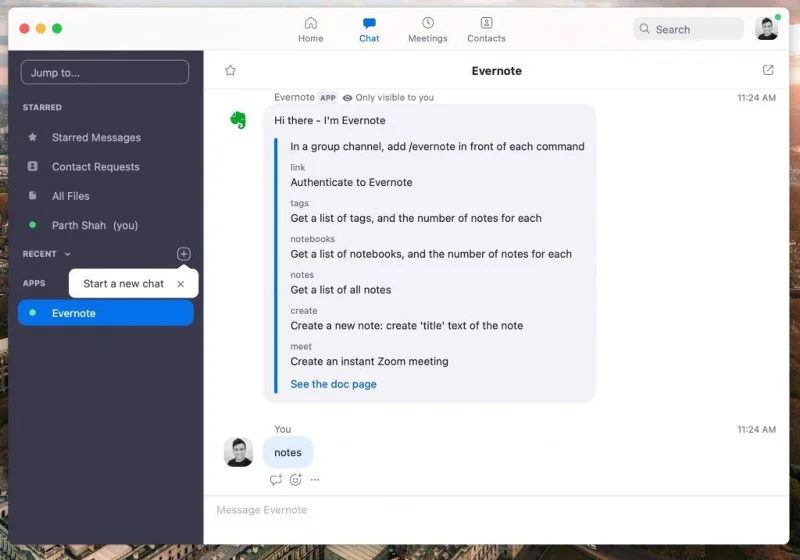Click the 'Authenticate to Evernote' text
This screenshot has width=800, height=560.
(x=351, y=182)
